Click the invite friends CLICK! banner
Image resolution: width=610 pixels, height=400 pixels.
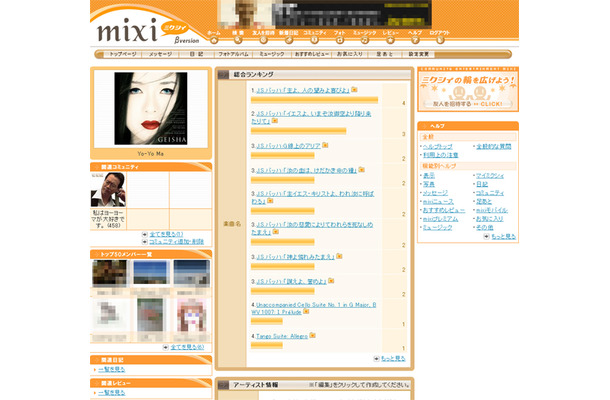coord(468,90)
